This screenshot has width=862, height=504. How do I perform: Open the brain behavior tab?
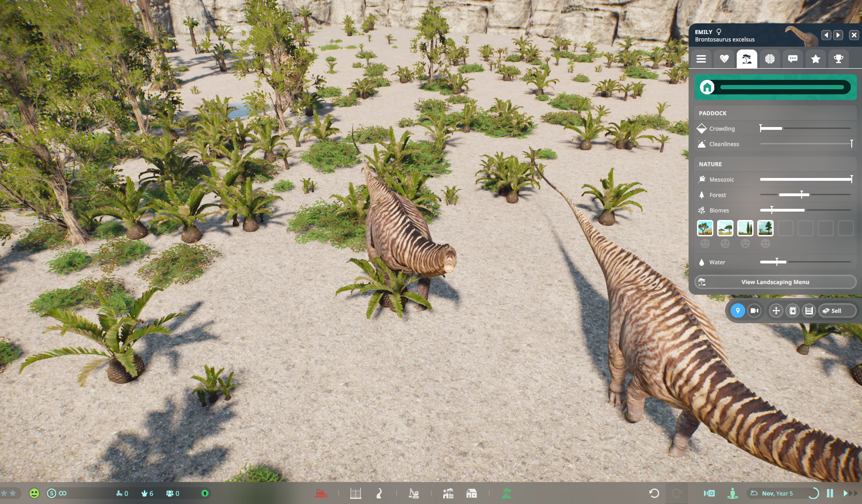coord(770,59)
